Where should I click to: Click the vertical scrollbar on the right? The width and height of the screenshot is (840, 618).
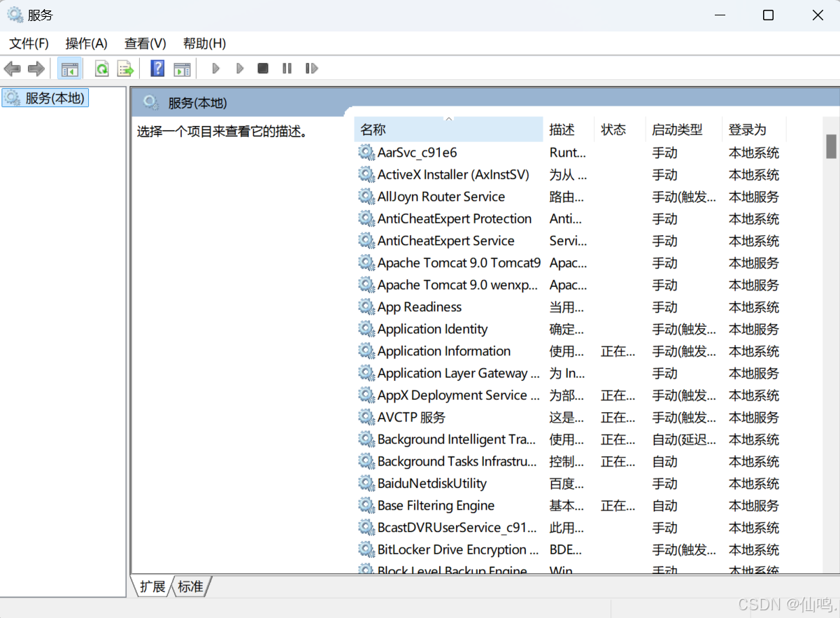(x=831, y=147)
